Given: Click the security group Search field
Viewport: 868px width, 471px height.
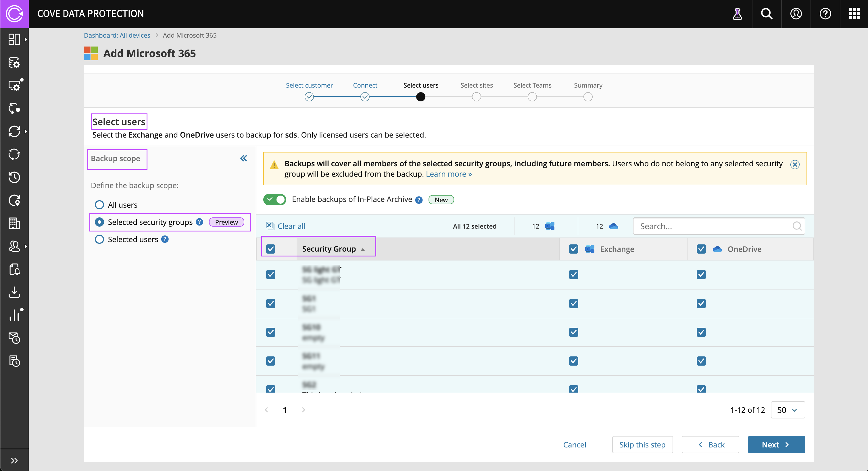Looking at the screenshot, I should (x=714, y=226).
